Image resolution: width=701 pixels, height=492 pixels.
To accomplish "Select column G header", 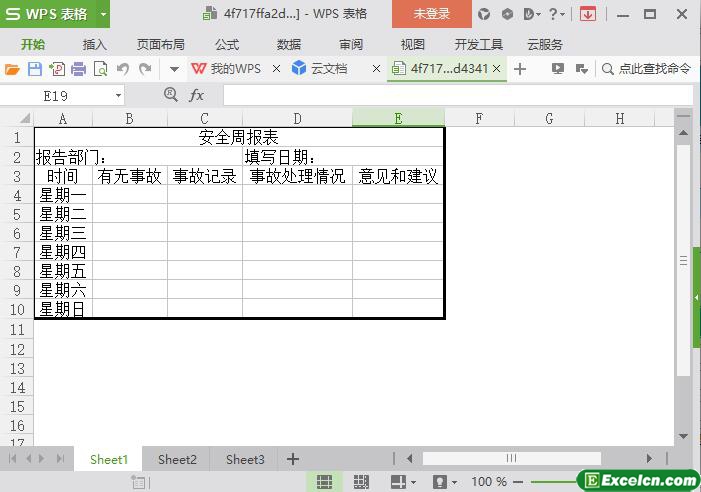I will tap(549, 118).
